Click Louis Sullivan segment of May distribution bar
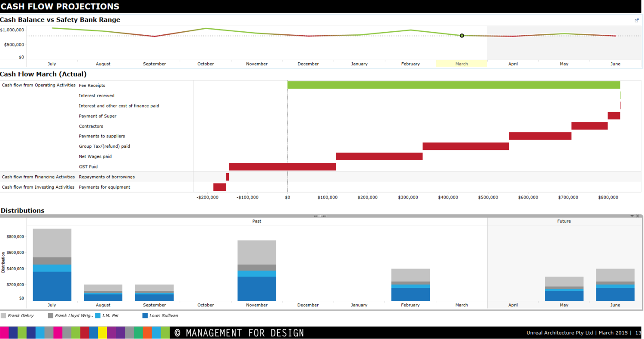 564,296
